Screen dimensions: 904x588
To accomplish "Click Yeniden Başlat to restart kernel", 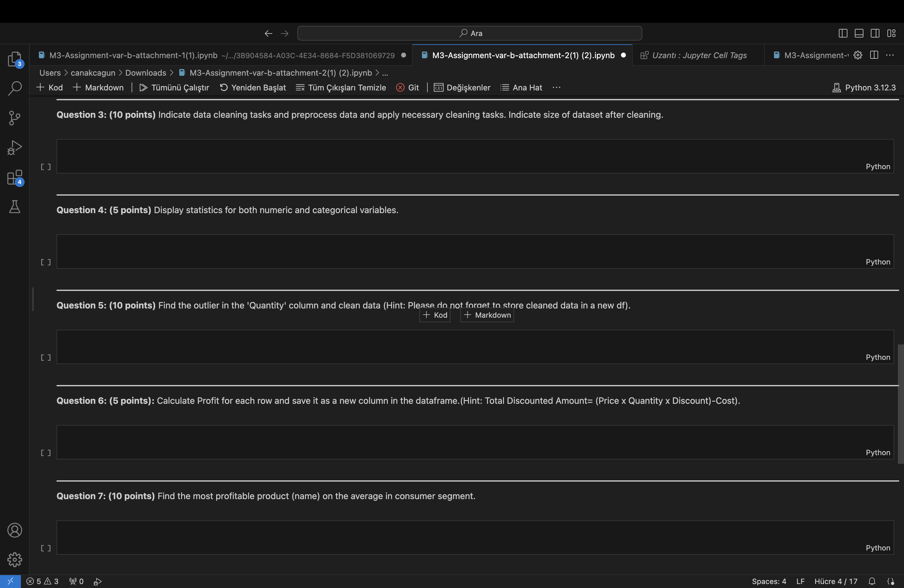I will coord(253,88).
